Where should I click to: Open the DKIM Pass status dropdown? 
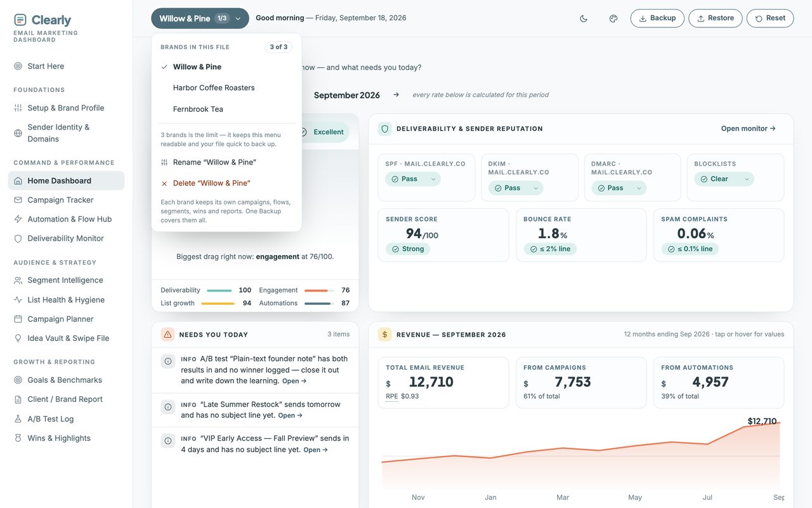coord(516,188)
